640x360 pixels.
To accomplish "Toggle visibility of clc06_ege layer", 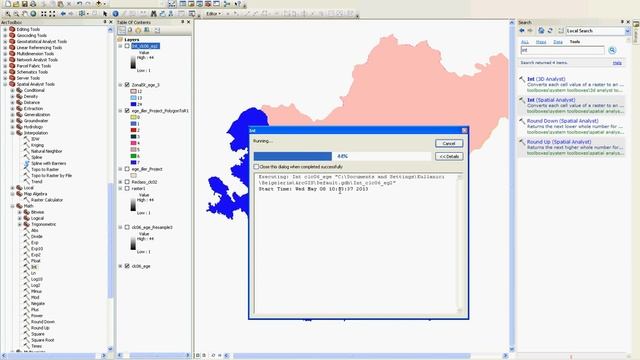I will coord(127,266).
